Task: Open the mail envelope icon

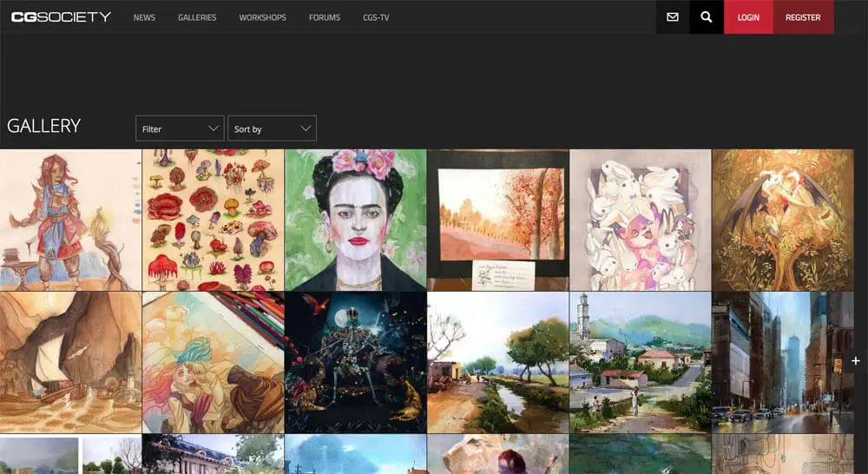Action: (673, 17)
